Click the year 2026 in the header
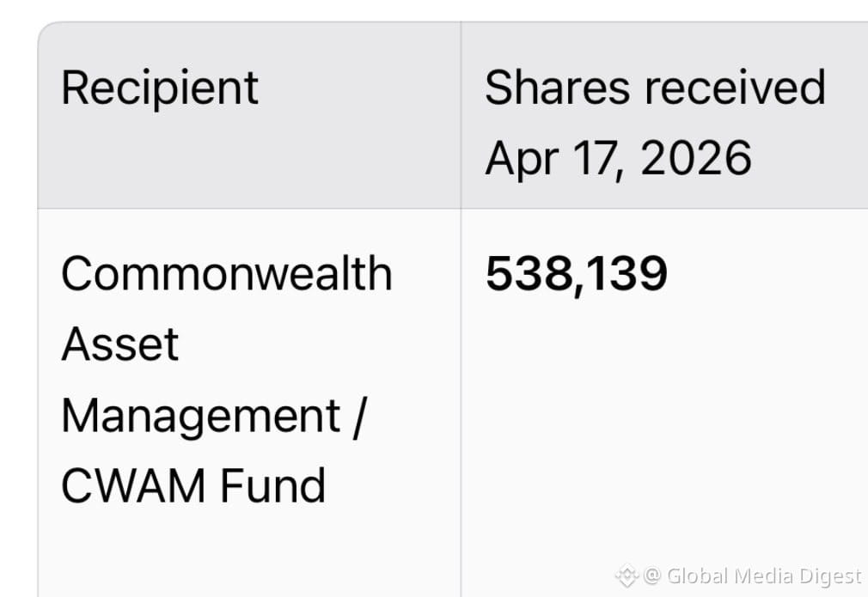The height and width of the screenshot is (597, 868). coord(696,158)
